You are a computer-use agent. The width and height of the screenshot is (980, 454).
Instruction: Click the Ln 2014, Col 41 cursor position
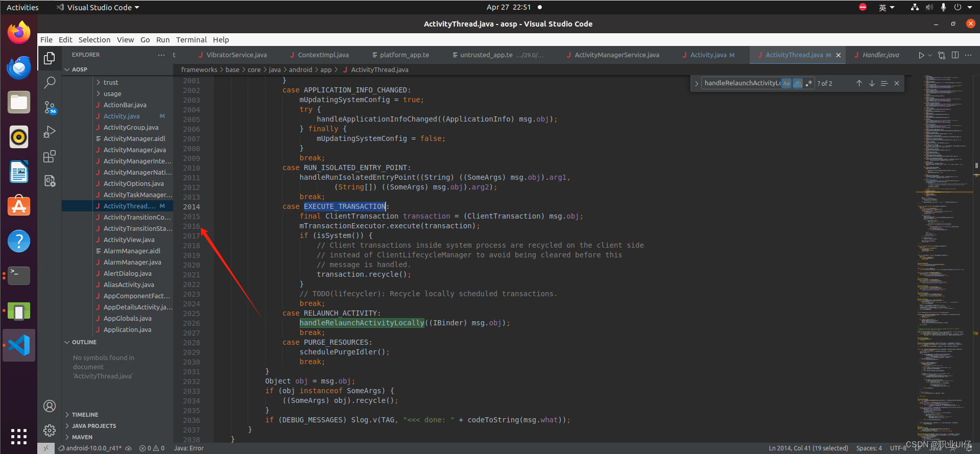coord(808,448)
